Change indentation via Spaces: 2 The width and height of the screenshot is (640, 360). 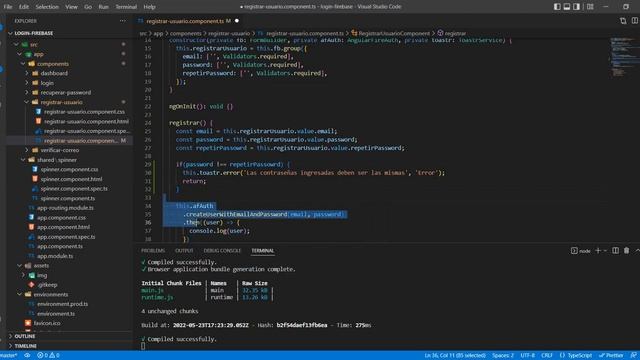[503, 356]
